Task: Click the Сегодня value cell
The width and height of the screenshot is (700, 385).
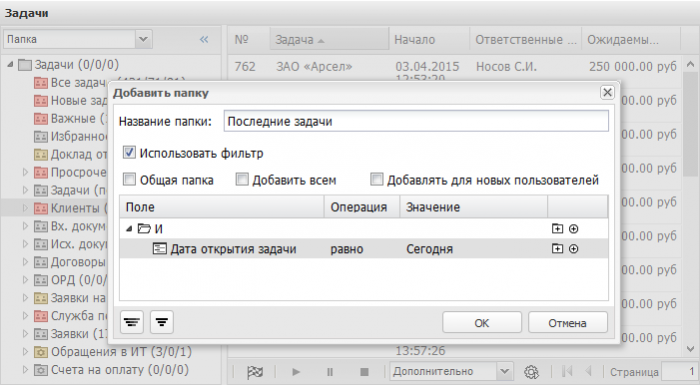Action: click(x=474, y=249)
